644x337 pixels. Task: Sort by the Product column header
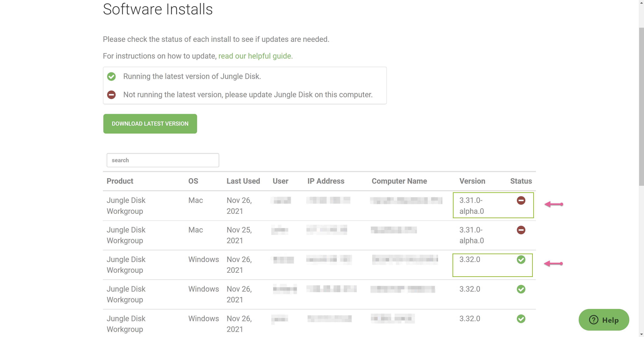pos(120,181)
